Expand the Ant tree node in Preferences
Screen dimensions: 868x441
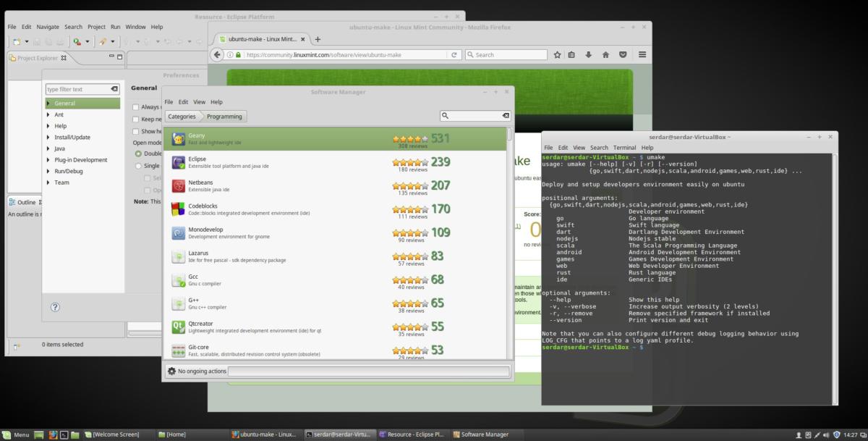click(x=49, y=114)
